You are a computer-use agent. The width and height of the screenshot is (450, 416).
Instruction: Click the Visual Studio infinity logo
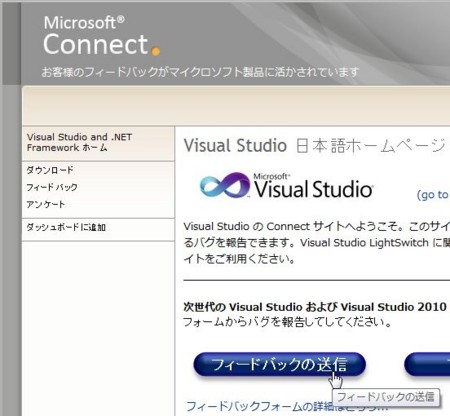click(x=224, y=185)
